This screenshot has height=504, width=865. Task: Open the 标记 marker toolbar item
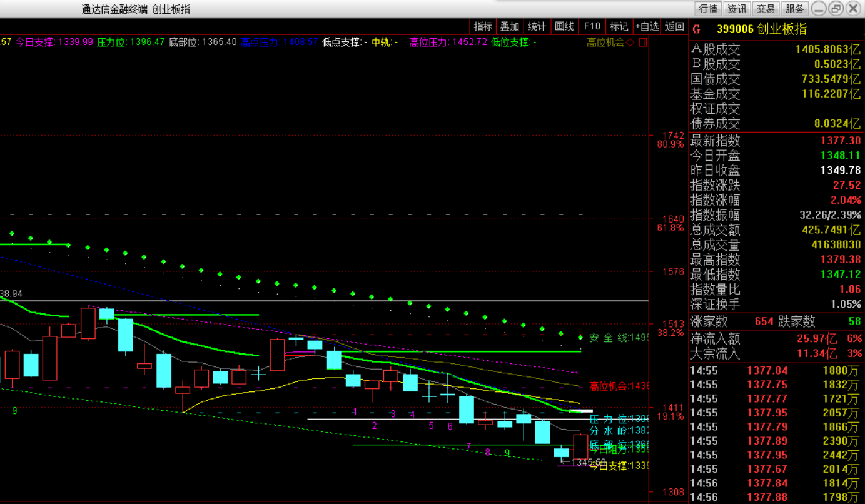coord(619,26)
